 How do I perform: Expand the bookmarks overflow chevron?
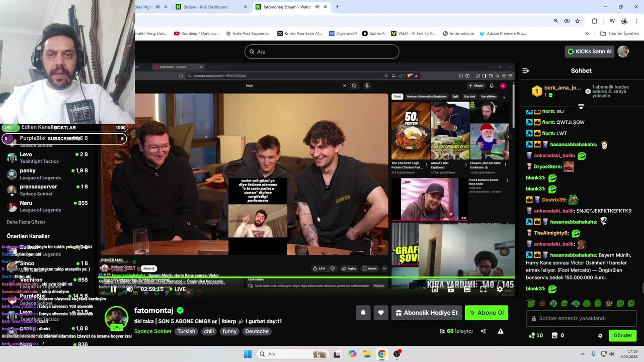pyautogui.click(x=587, y=34)
